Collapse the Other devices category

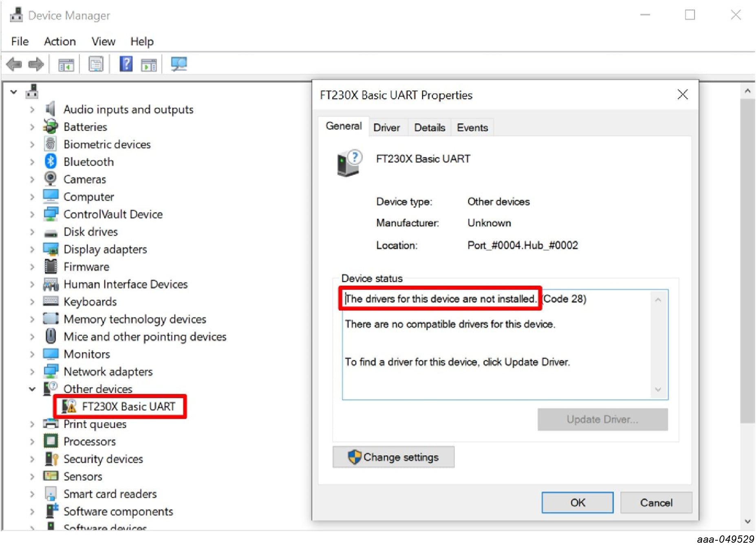(x=32, y=389)
